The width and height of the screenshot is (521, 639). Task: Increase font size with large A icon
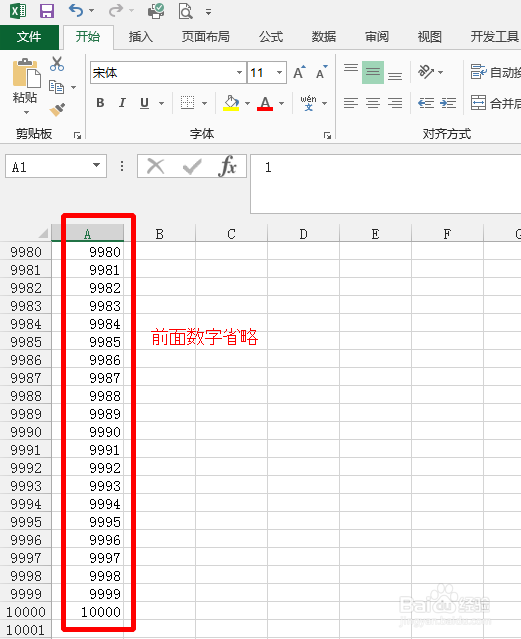pos(300,73)
